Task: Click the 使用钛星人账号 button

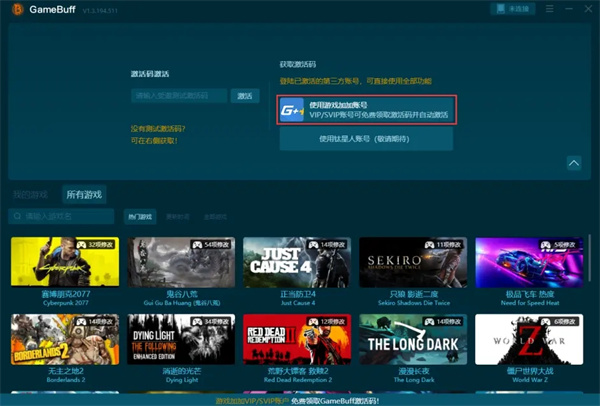Action: pos(365,139)
